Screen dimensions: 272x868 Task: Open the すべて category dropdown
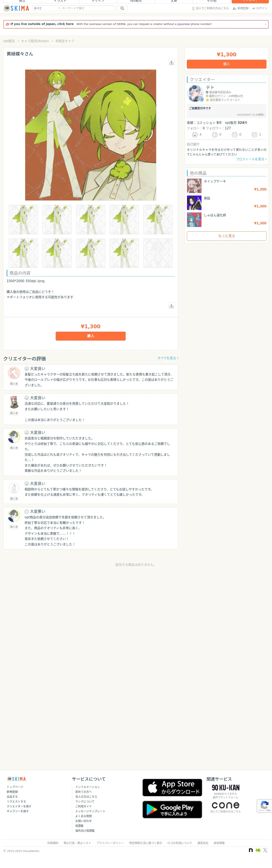pos(47,8)
